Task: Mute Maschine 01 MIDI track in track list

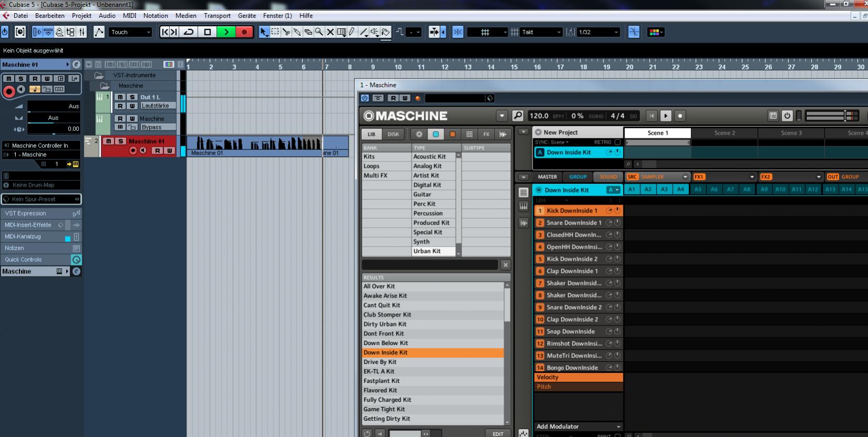Action: [108, 141]
